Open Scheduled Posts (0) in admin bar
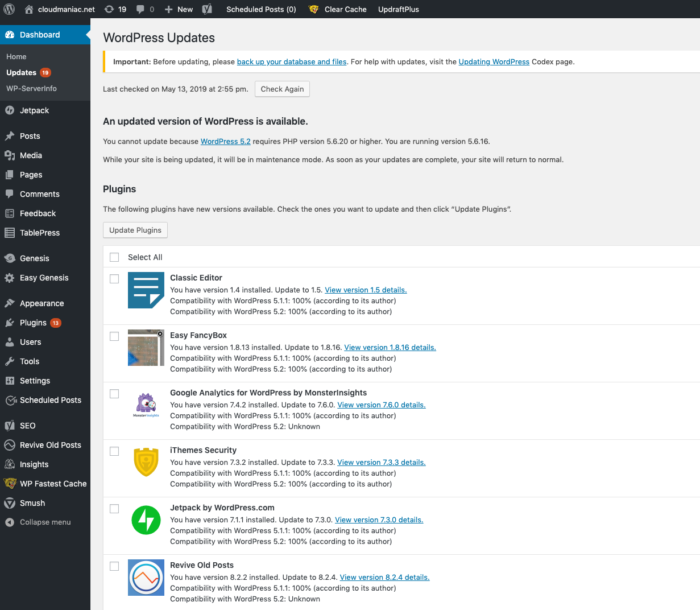 point(261,9)
